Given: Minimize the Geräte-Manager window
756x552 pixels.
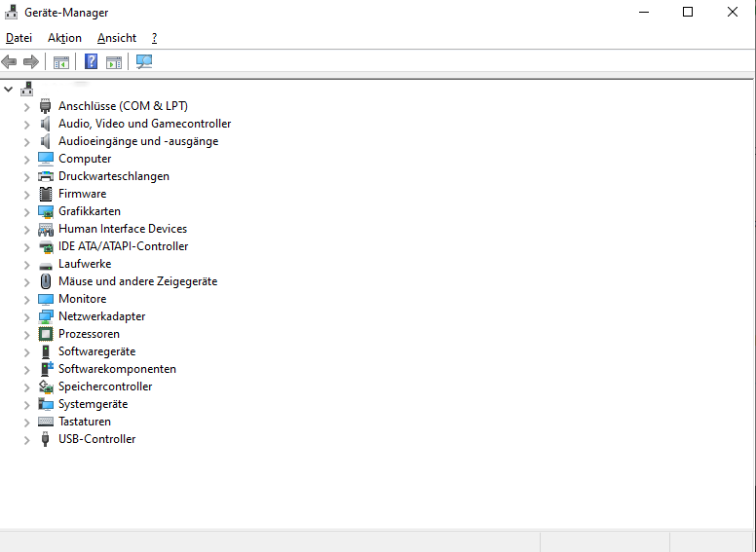Looking at the screenshot, I should pyautogui.click(x=644, y=12).
